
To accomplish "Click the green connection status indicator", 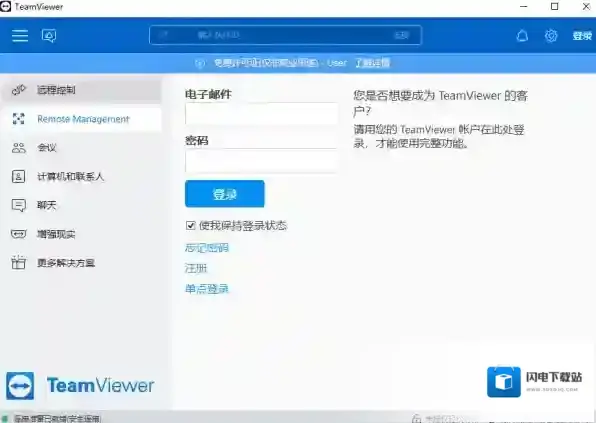I will [5, 418].
